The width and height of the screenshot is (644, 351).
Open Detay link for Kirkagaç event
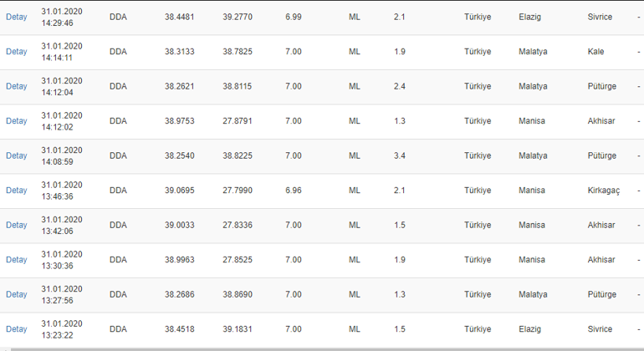tap(17, 191)
